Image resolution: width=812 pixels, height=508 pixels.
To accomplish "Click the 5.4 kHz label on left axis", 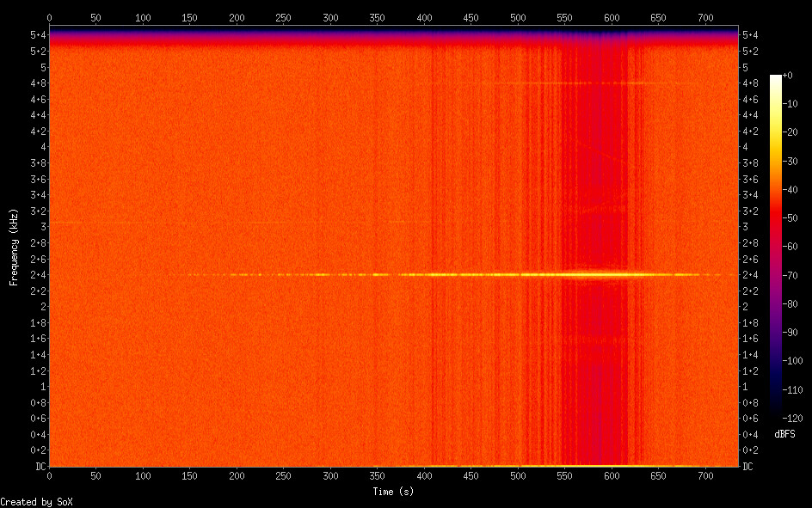I will [x=38, y=35].
